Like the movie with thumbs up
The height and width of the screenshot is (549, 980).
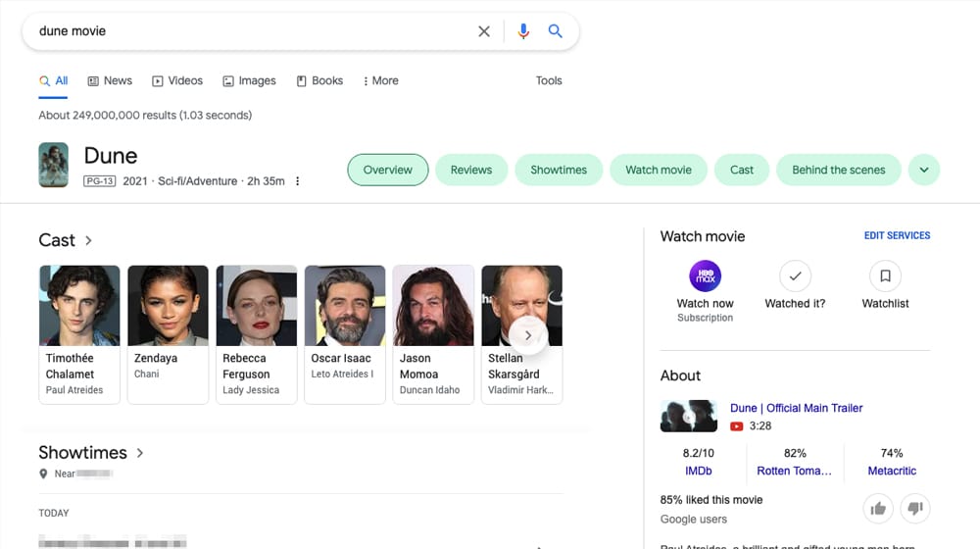pyautogui.click(x=878, y=509)
